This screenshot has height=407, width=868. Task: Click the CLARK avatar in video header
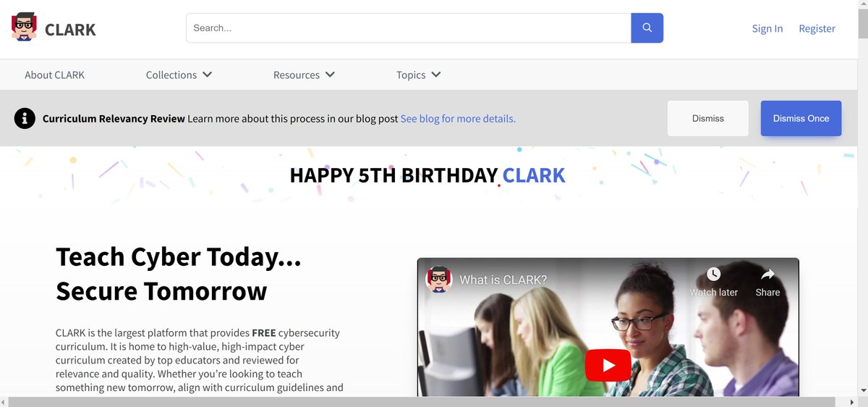click(439, 280)
